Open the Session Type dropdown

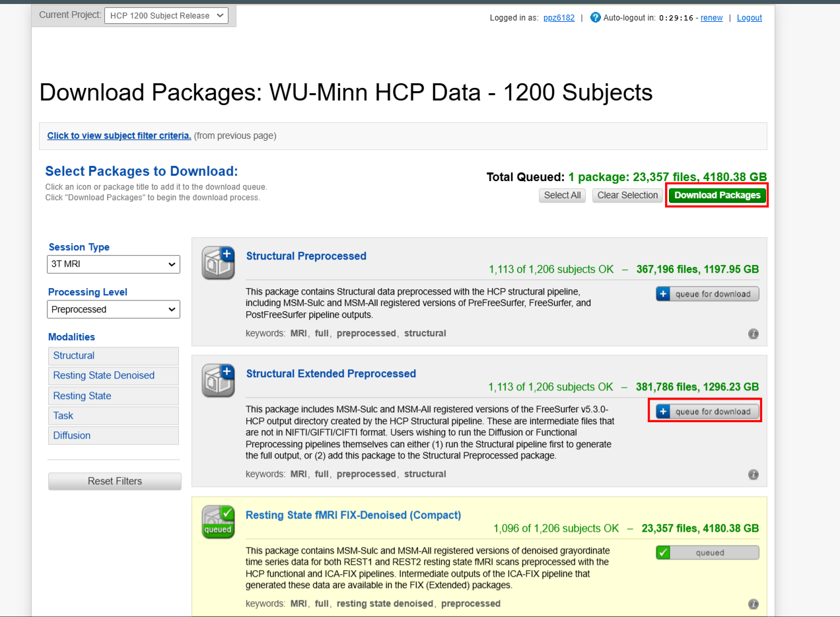pyautogui.click(x=114, y=264)
